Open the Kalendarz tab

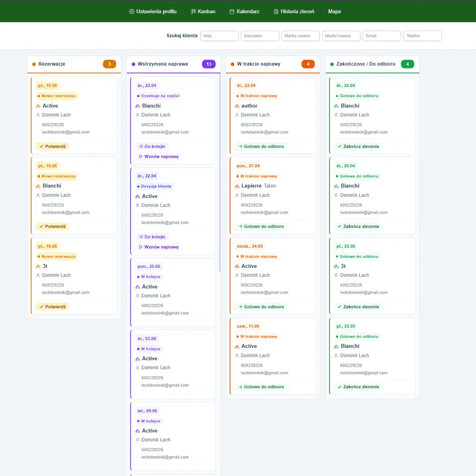pyautogui.click(x=245, y=12)
